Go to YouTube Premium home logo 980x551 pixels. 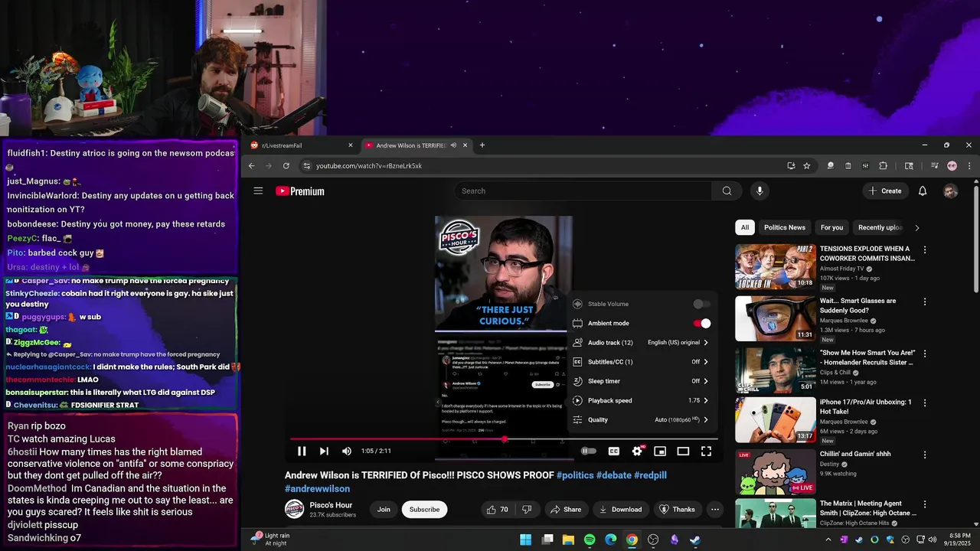pos(300,191)
